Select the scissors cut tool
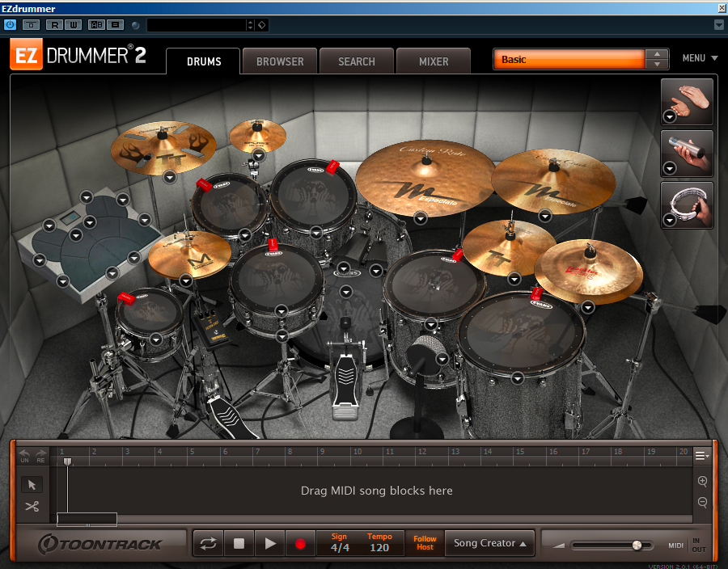The height and width of the screenshot is (569, 728). [32, 506]
